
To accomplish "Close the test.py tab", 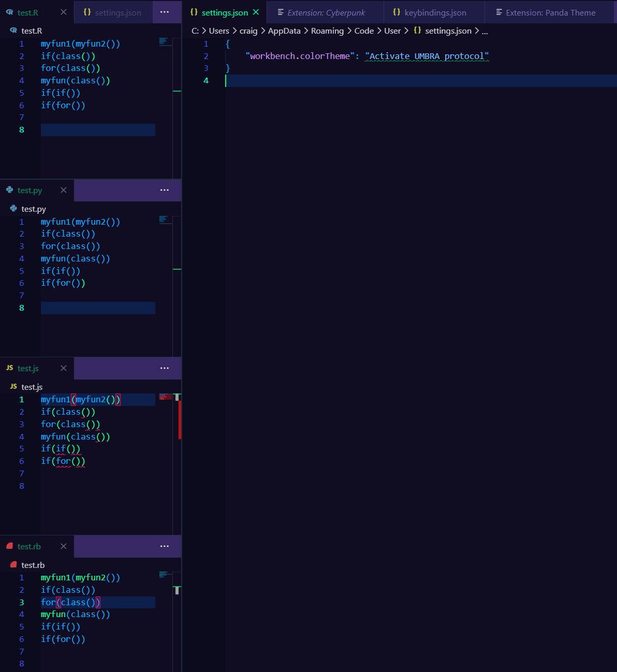I will pos(63,190).
